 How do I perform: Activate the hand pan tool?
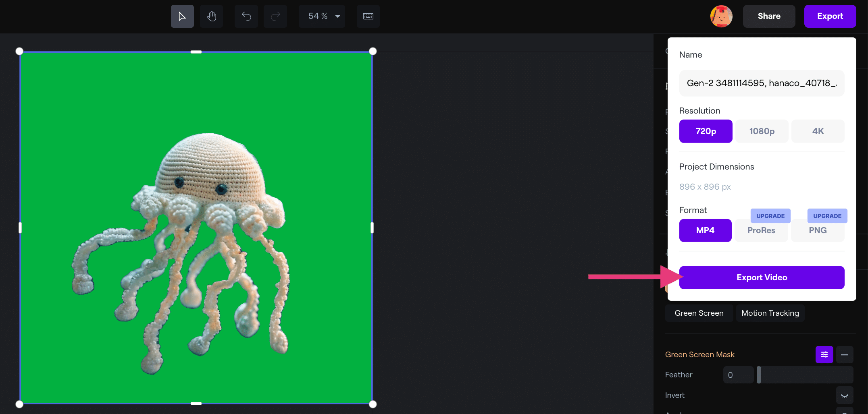tap(212, 16)
